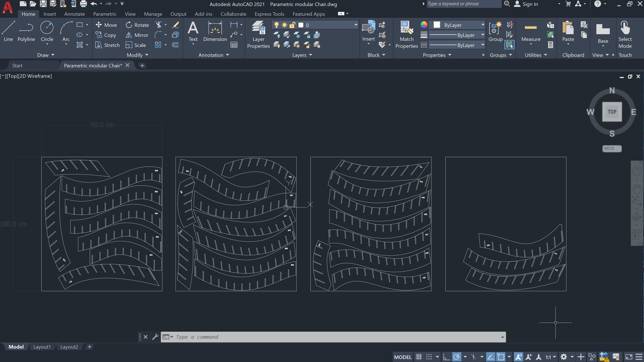Expand the Modify panel

[x=138, y=55]
